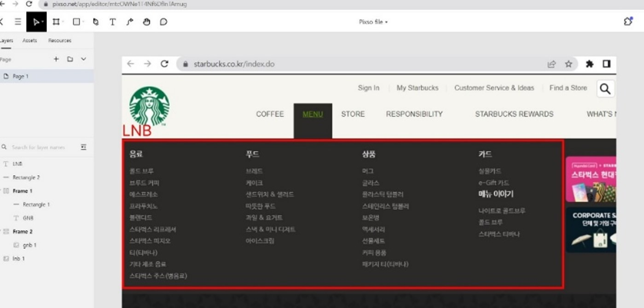Select Page 1 in the page list

click(46, 76)
